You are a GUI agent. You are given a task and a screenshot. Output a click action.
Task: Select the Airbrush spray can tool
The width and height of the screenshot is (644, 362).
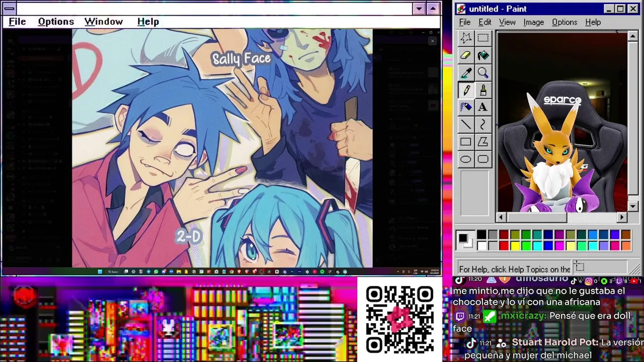(466, 107)
